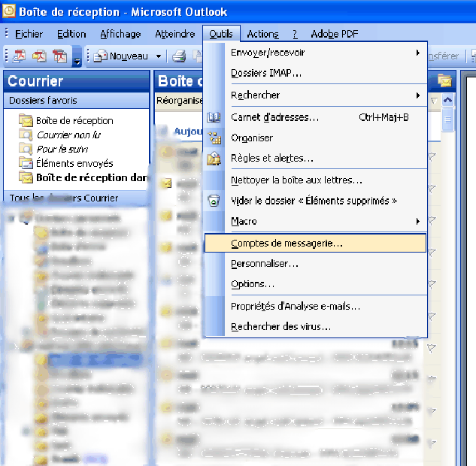Expand Envoyer/recevoir submenu
Image resolution: width=476 pixels, height=466 pixels.
coord(316,53)
